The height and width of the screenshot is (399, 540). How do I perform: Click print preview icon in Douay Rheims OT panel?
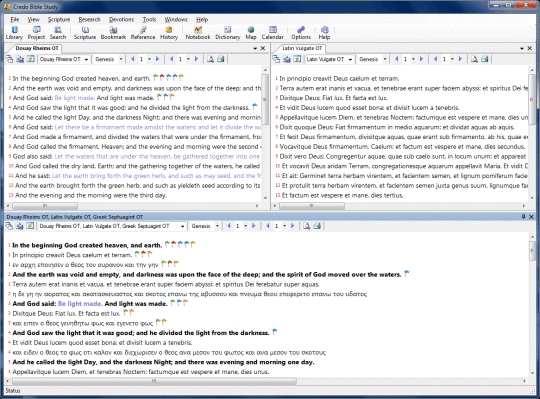[x=210, y=59]
